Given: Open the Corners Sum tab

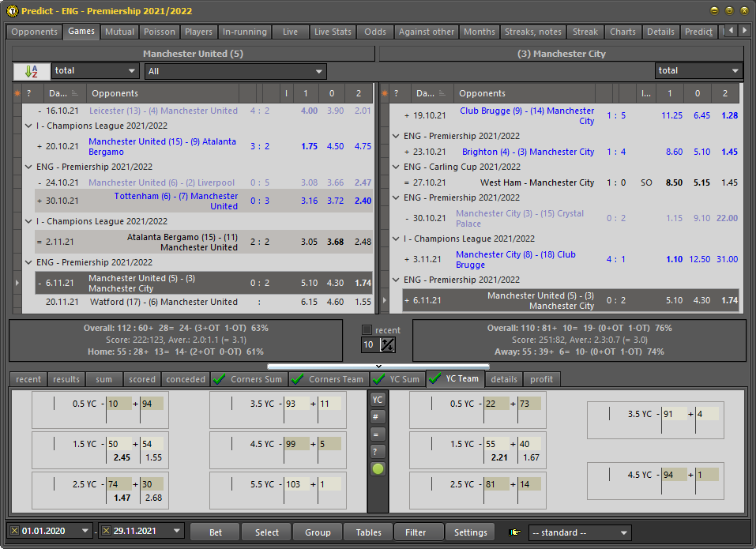Looking at the screenshot, I should 248,379.
